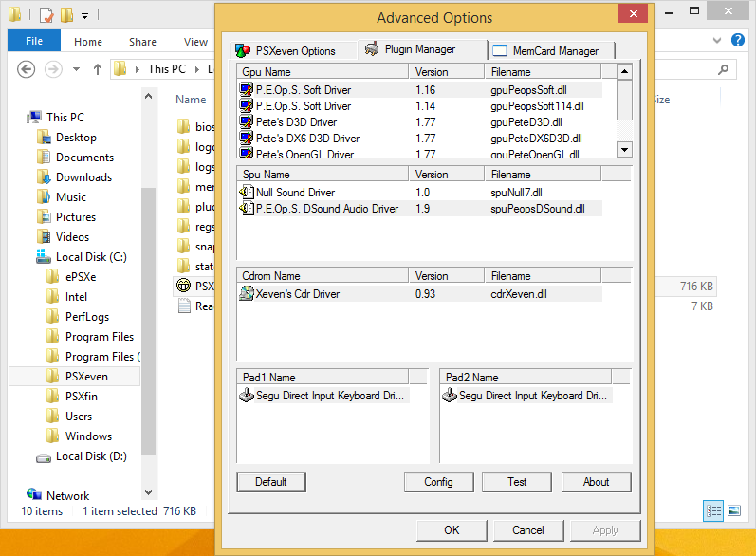Image resolution: width=756 pixels, height=556 pixels.
Task: Select P.E.Op.S. Soft Driver version 1.14 icon
Action: (247, 105)
